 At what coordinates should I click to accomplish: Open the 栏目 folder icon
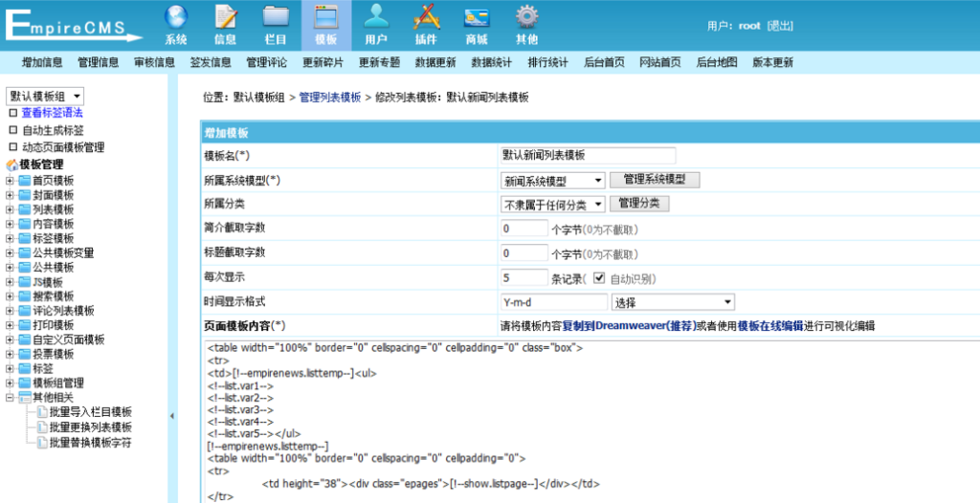(x=276, y=18)
